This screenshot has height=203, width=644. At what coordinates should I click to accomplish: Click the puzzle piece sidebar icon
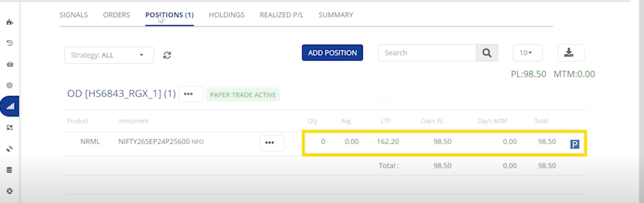[10, 22]
